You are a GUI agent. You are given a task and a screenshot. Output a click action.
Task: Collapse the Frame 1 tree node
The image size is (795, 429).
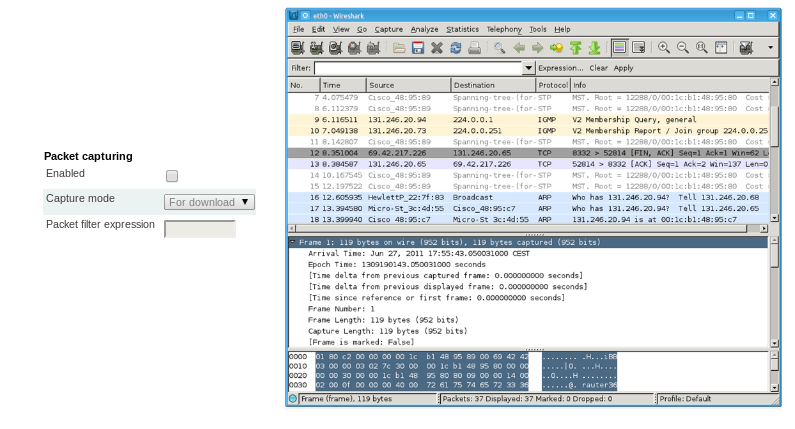click(293, 242)
